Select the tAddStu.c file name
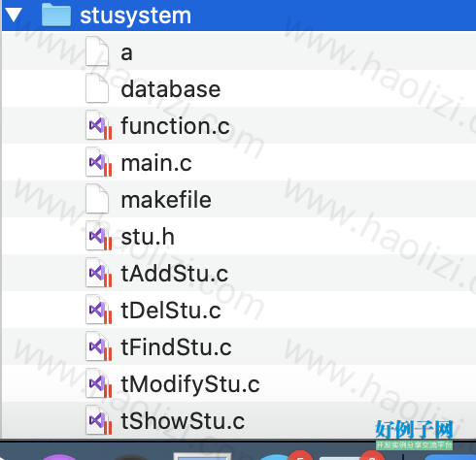This screenshot has width=476, height=460. coord(175,274)
